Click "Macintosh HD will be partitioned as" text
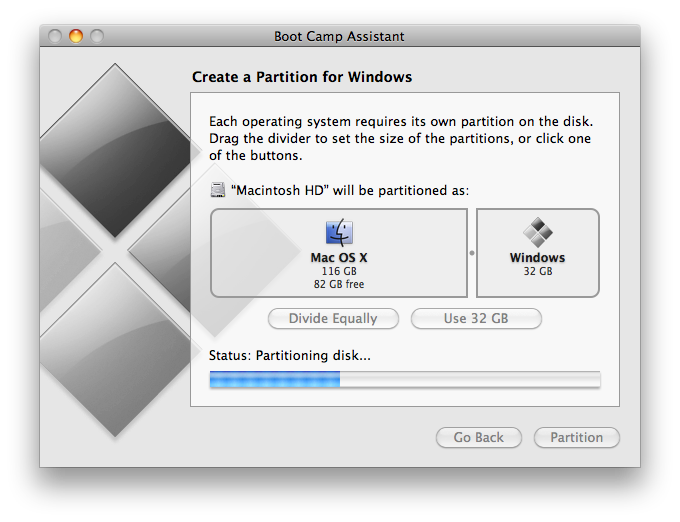Viewport: 680px width, 522px height. point(350,191)
